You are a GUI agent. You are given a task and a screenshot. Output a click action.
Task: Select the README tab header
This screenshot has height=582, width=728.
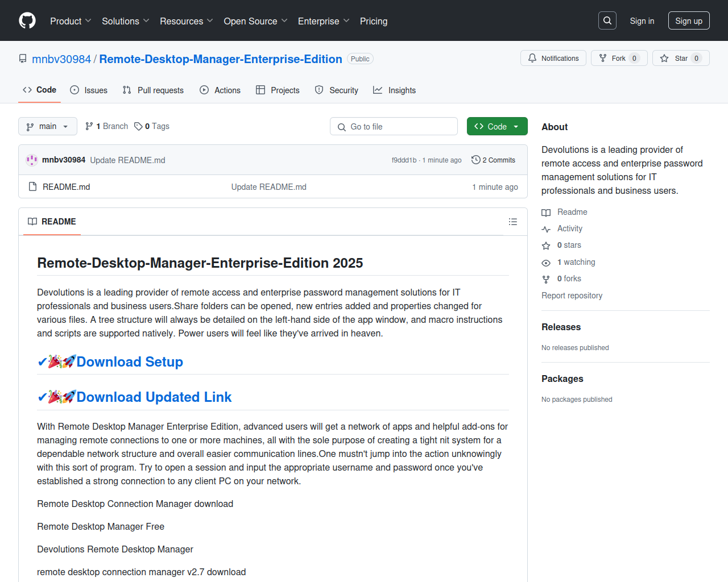coord(52,222)
